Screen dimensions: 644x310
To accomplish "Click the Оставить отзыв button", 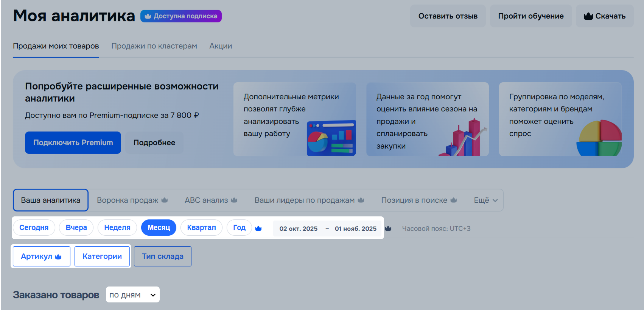I will pyautogui.click(x=448, y=16).
